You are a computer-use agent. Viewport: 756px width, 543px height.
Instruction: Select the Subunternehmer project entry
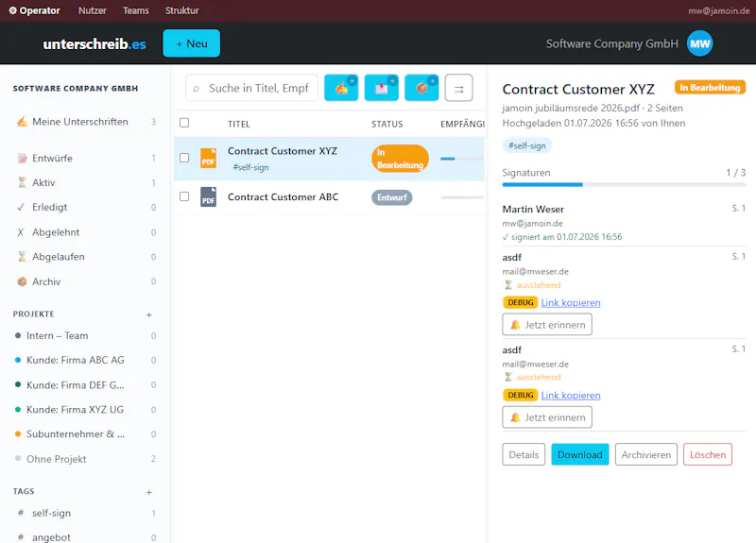85,433
